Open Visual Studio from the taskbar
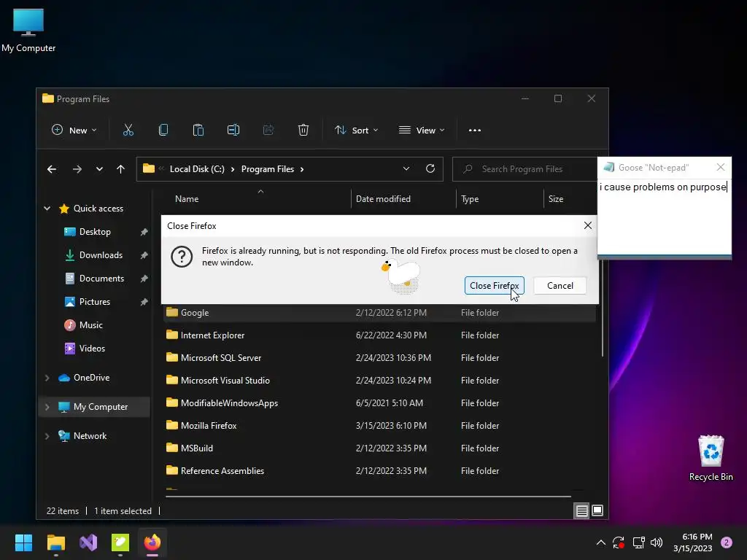 (x=88, y=542)
